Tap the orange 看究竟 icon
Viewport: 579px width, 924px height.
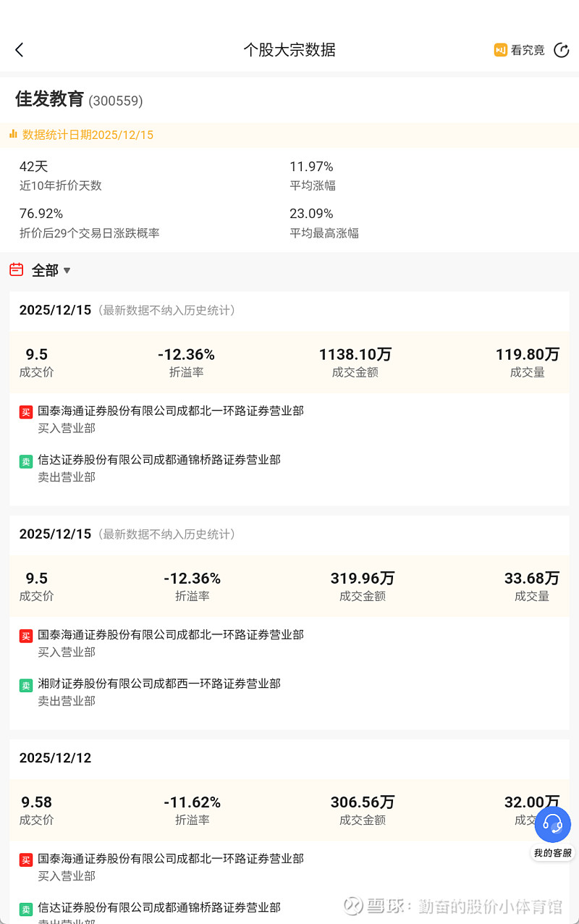500,50
